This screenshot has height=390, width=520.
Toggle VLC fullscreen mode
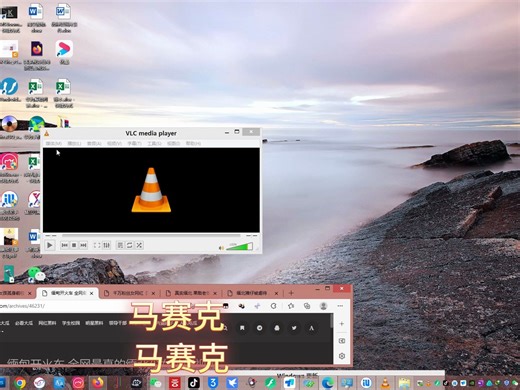point(97,245)
